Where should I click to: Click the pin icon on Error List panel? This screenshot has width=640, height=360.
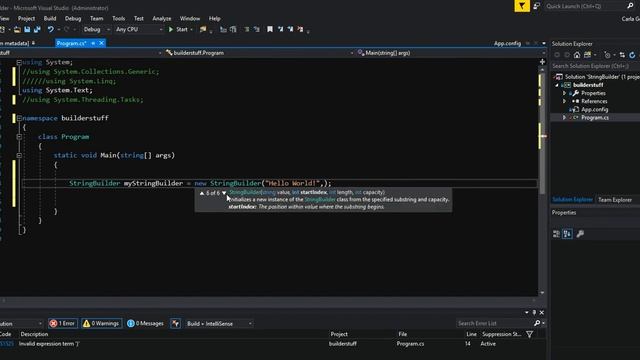(x=534, y=313)
